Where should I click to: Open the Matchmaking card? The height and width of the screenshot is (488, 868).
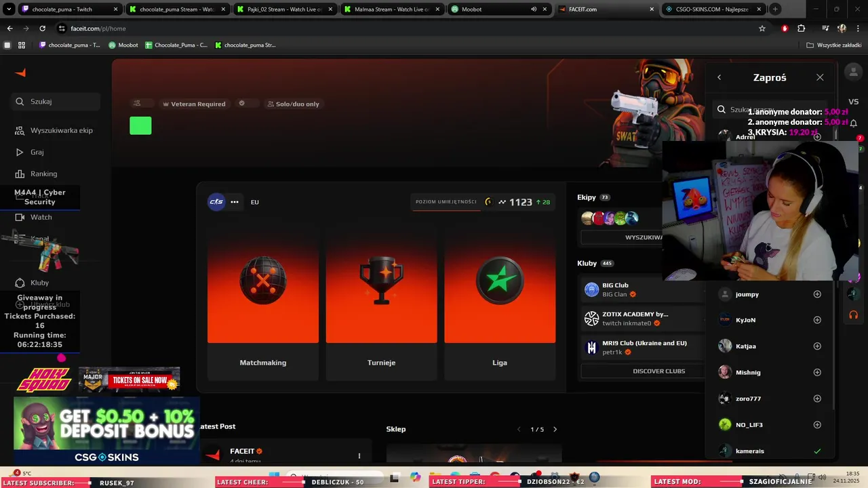[263, 304]
